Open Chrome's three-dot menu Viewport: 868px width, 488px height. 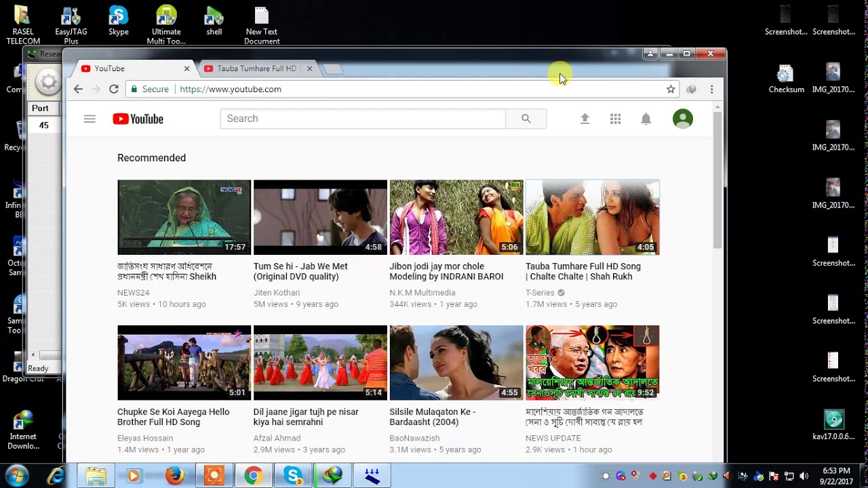pyautogui.click(x=711, y=89)
